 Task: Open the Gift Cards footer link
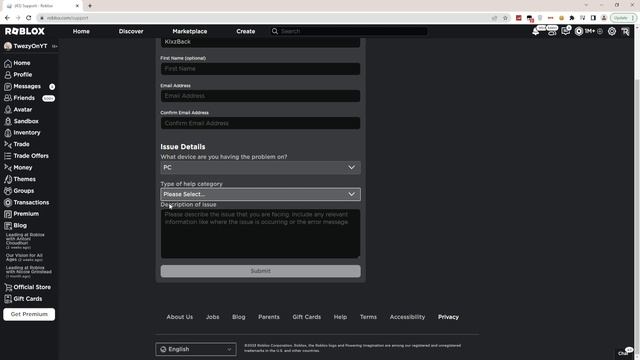point(307,317)
